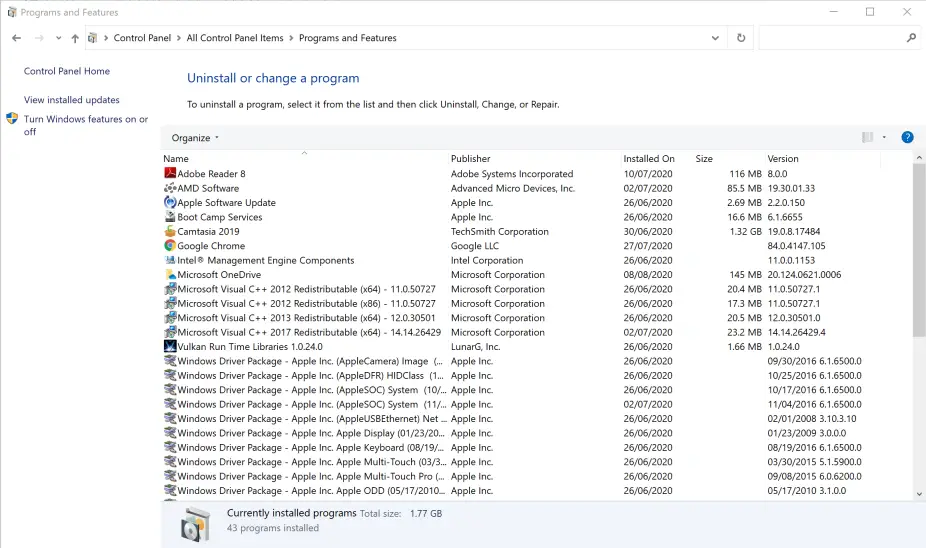Click the Google Chrome icon
Screen dimensions: 926x548
[x=170, y=245]
